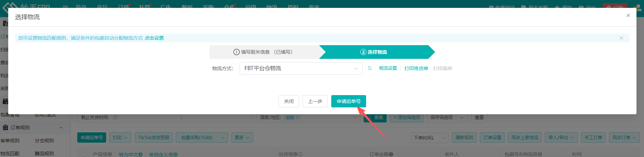This screenshot has height=157, width=644.
Task: Expand the arrow next to 保存筛选项
Action: (x=462, y=117)
